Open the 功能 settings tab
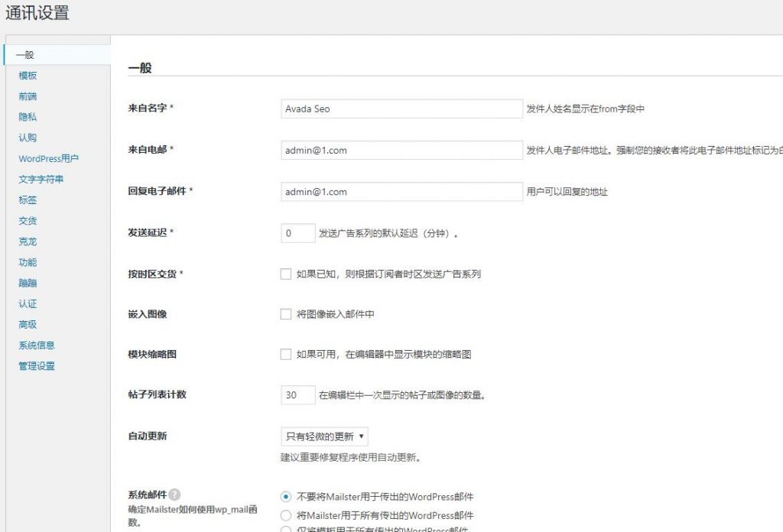 click(28, 262)
